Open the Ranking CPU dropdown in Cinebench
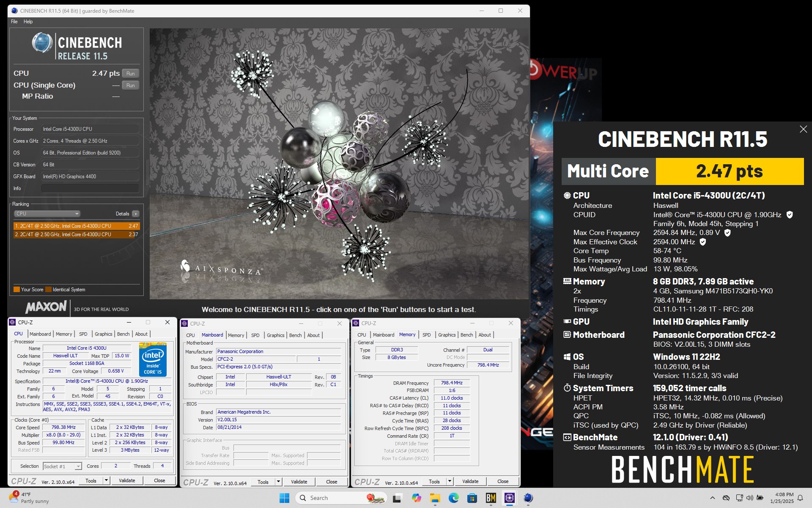The height and width of the screenshot is (508, 812). pos(47,214)
